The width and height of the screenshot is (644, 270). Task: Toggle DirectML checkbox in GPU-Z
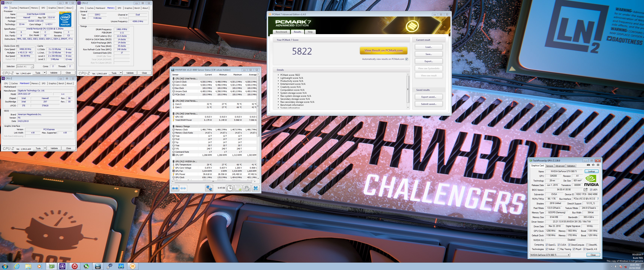(587, 245)
